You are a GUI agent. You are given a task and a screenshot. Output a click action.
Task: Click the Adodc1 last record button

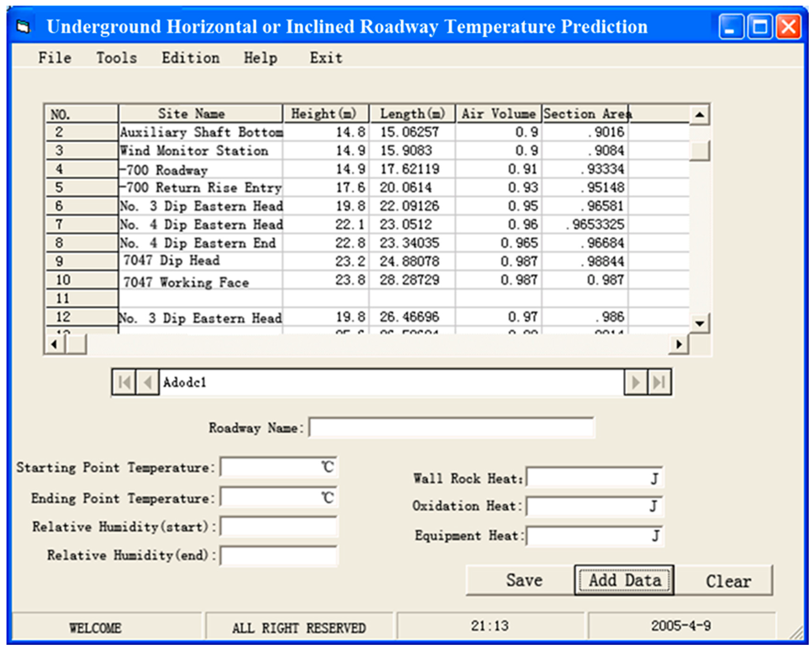pos(659,382)
